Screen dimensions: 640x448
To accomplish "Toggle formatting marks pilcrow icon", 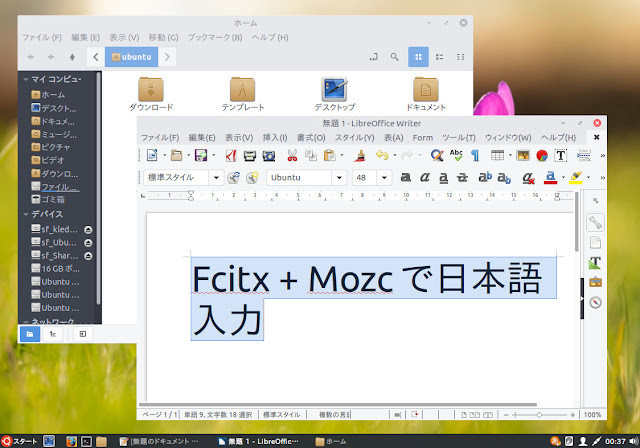I will point(475,155).
